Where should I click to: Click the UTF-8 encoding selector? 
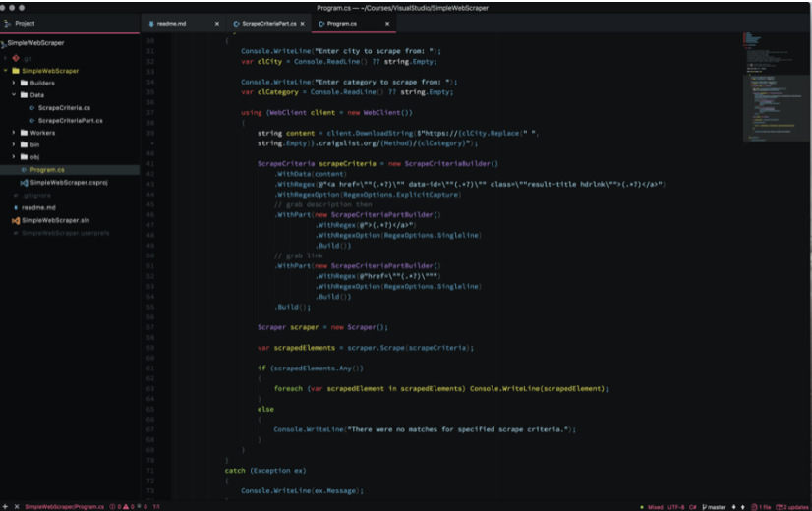click(675, 507)
